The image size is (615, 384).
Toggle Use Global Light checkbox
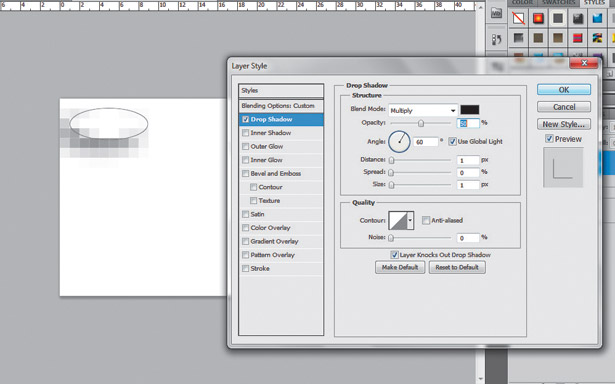[x=453, y=142]
